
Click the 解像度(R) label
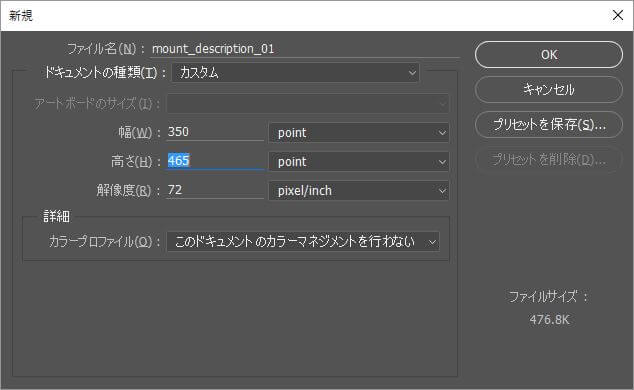128,190
